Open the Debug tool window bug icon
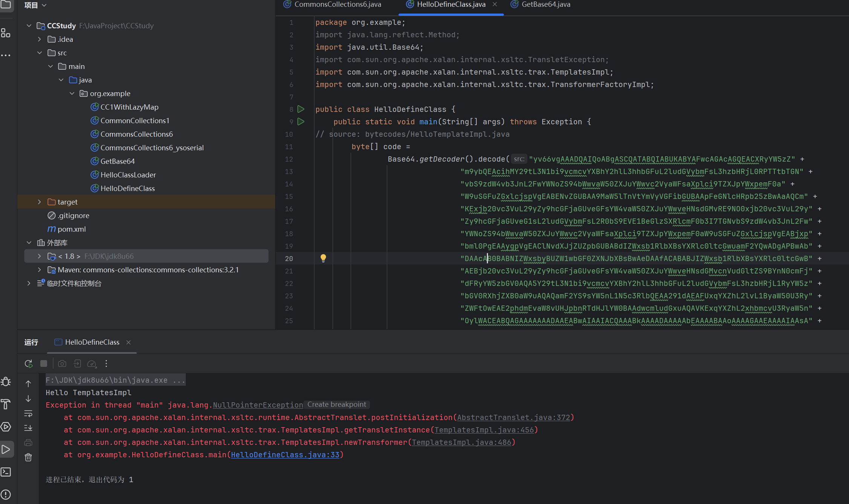 point(6,382)
